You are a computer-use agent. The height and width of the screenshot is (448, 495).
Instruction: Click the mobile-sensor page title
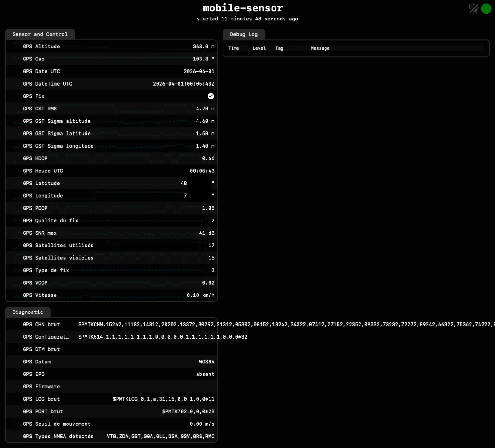coord(243,8)
